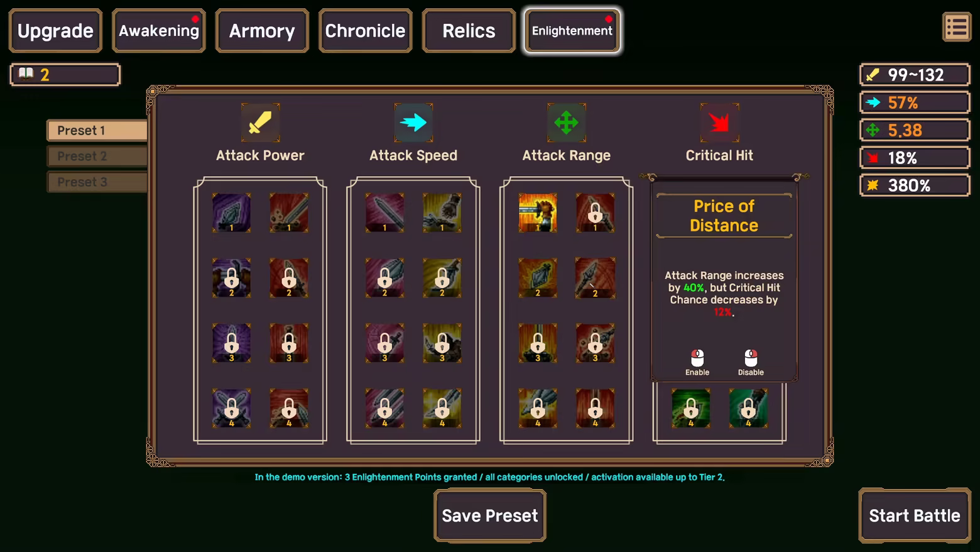This screenshot has height=552, width=980.
Task: Select the golden warrior tier 1 Attack Range skill
Action: pos(538,213)
